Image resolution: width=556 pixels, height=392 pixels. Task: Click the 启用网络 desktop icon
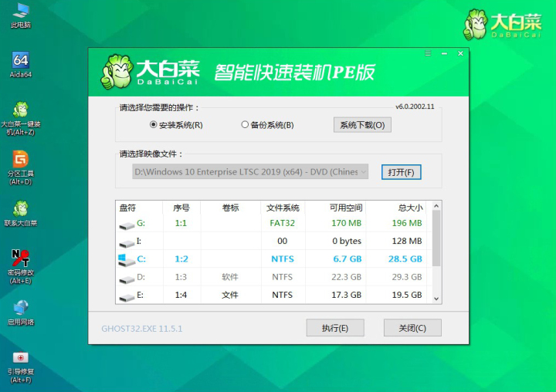click(x=21, y=313)
